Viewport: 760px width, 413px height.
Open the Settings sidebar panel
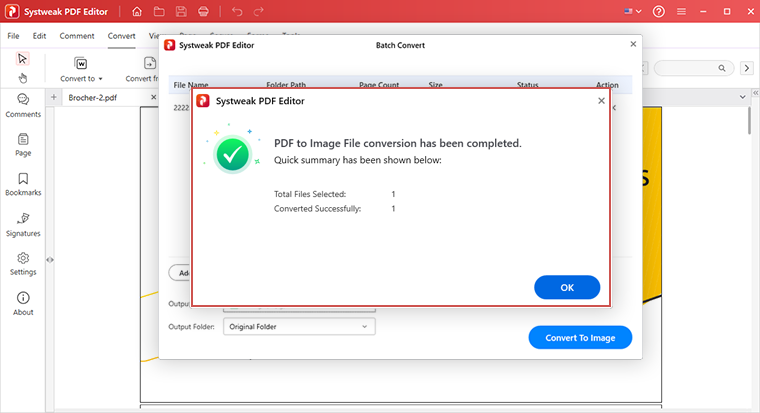coord(23,264)
